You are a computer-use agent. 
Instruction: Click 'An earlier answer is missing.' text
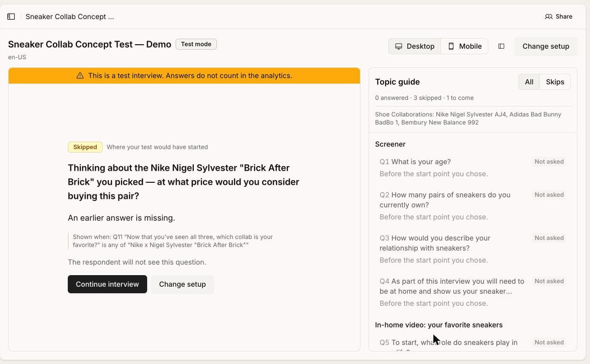click(x=121, y=218)
